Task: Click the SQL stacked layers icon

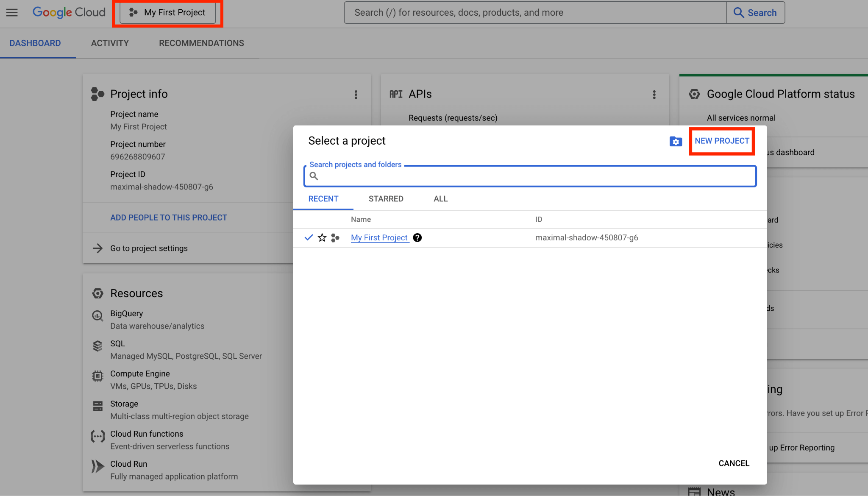Action: click(97, 346)
